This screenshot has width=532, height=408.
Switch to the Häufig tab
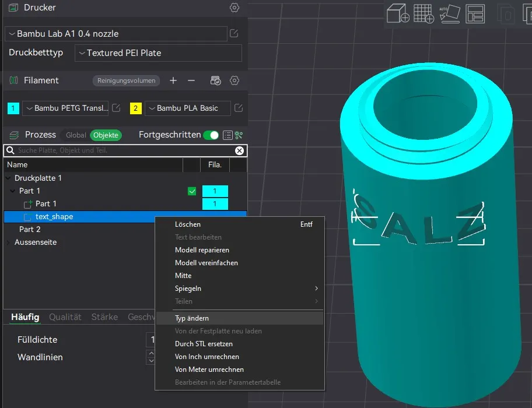(25, 317)
